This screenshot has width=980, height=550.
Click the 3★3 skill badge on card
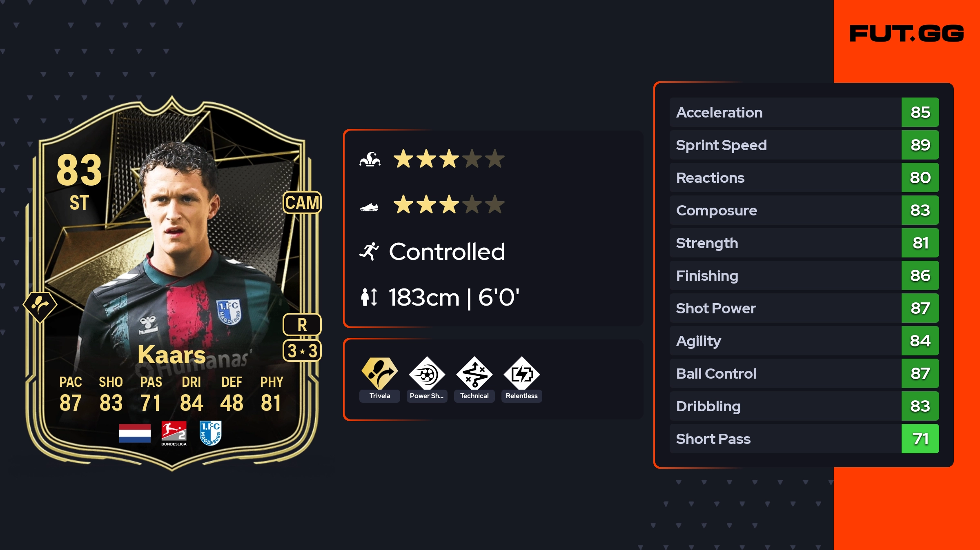pyautogui.click(x=302, y=351)
